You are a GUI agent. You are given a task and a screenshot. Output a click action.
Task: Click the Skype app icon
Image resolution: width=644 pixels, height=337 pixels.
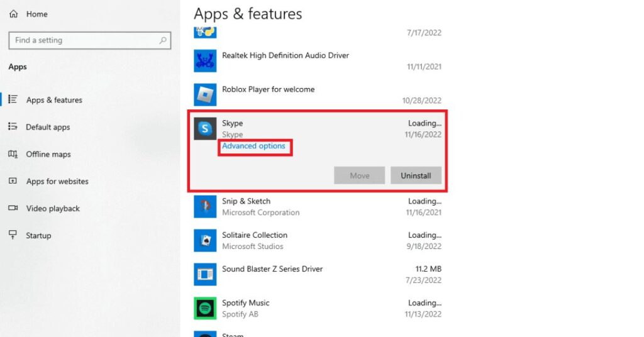(205, 128)
